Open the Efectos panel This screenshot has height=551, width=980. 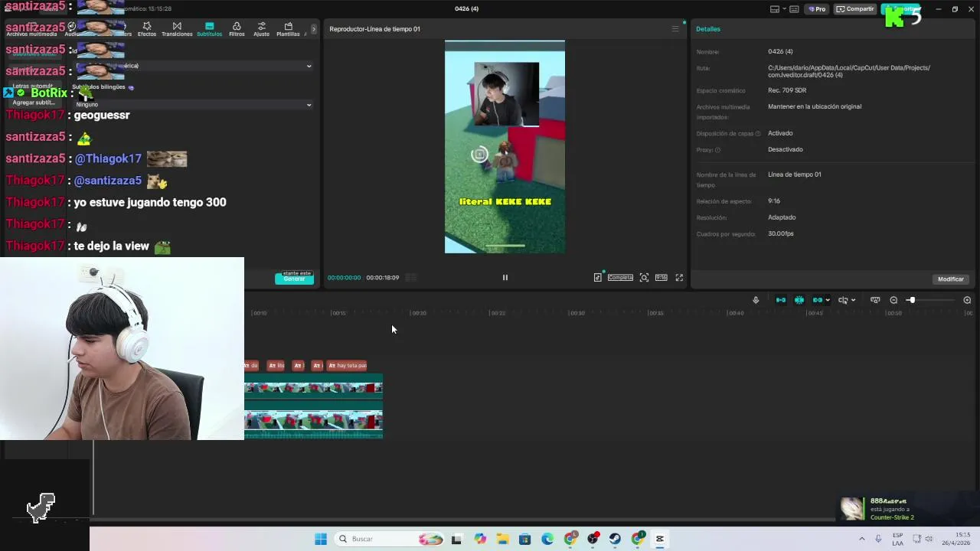point(147,29)
